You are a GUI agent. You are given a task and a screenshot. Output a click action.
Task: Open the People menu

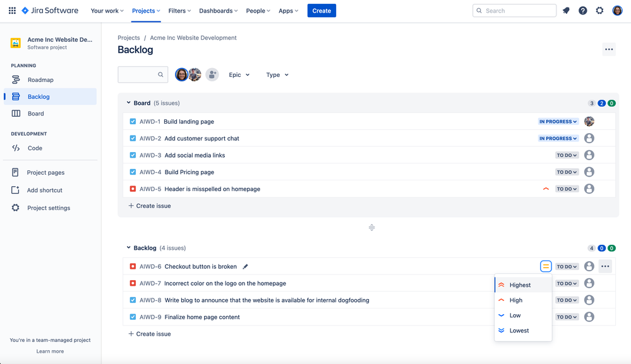point(258,11)
